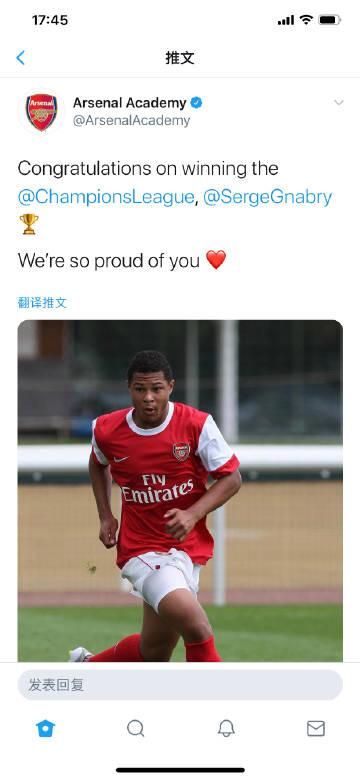Open the Notifications bell tab

(226, 728)
